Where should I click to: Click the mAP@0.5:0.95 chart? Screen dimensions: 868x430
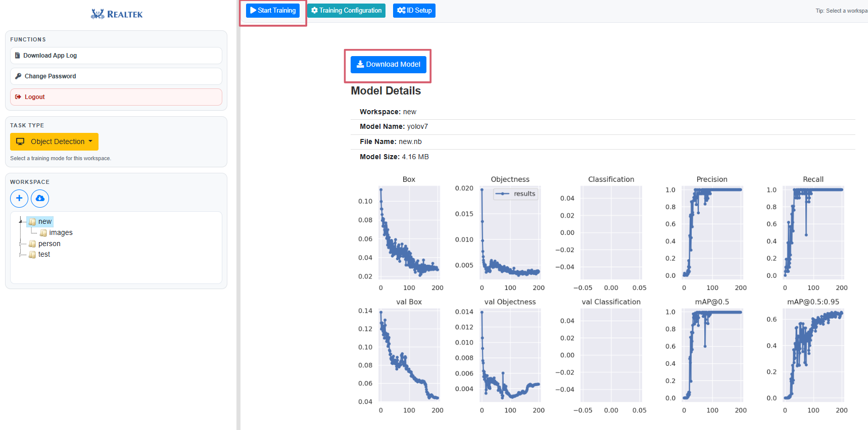click(x=813, y=355)
